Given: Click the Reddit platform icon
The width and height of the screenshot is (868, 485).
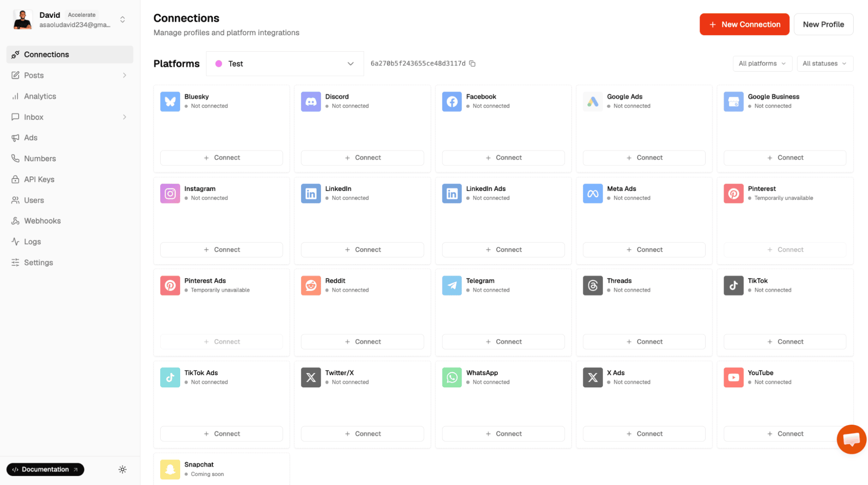Looking at the screenshot, I should pos(311,285).
